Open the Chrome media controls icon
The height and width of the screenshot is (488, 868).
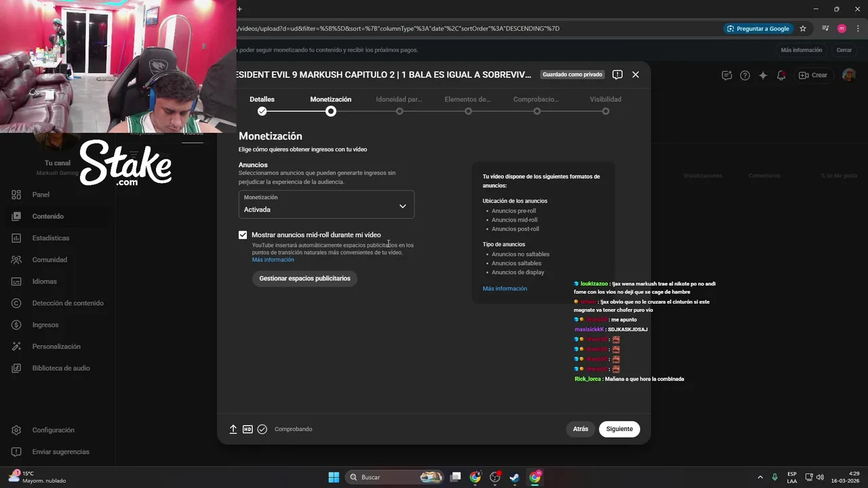click(x=825, y=28)
